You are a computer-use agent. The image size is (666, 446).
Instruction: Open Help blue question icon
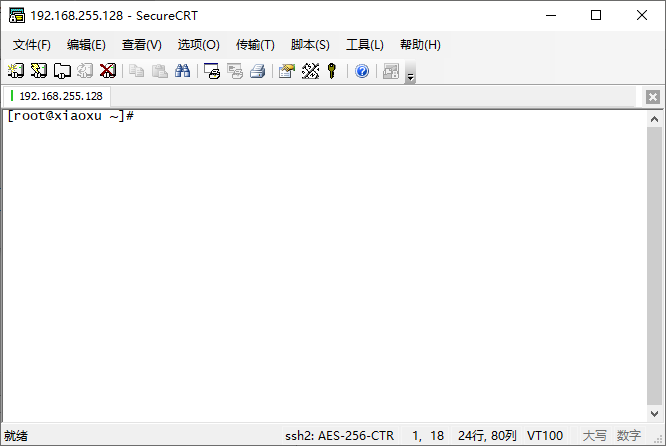362,71
